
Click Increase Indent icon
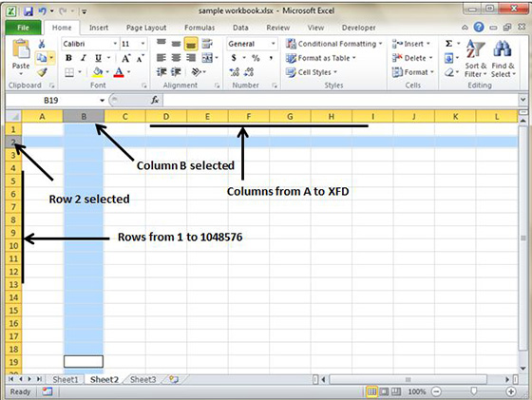coord(176,72)
